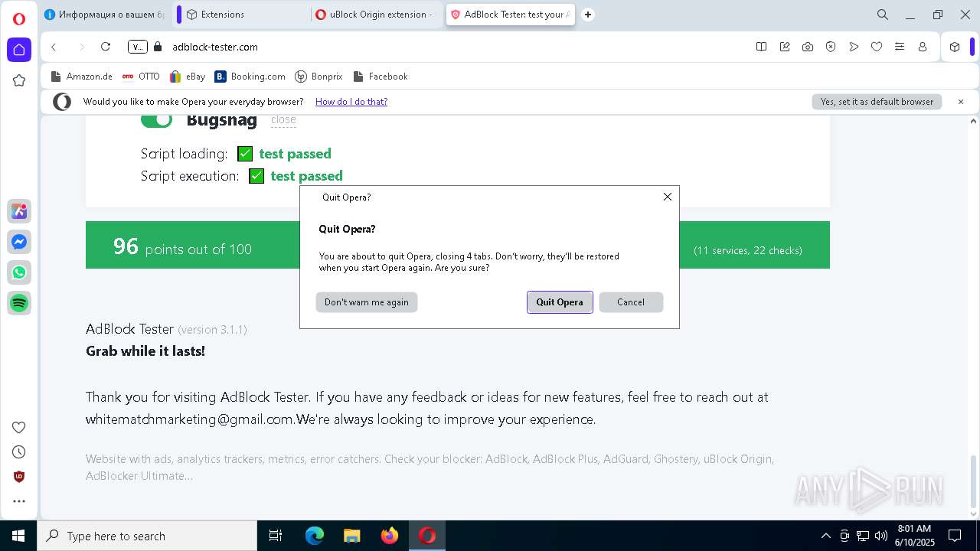Viewport: 980px width, 551px height.
Task: Open the notification center icon
Action: pos(955,536)
